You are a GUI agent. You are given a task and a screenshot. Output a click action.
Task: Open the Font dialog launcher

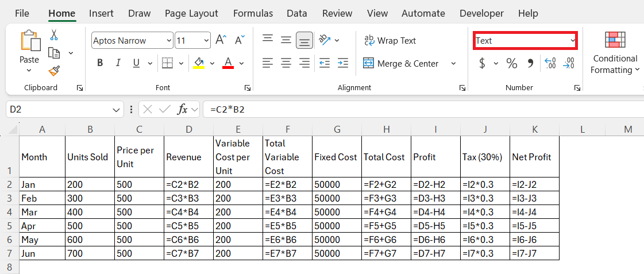pyautogui.click(x=248, y=88)
